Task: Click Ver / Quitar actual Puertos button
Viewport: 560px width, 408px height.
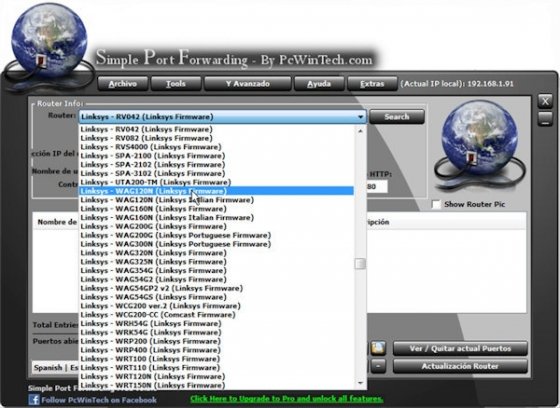Action: 460,348
